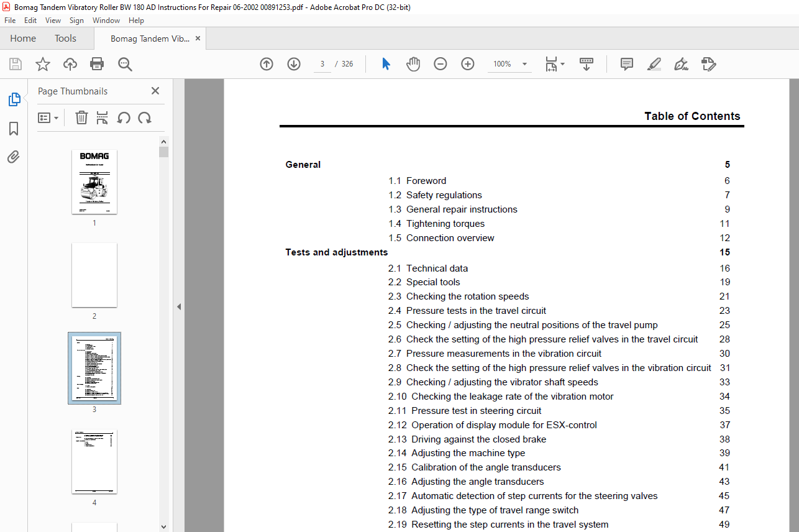799x532 pixels.
Task: Rotate pages counterclockwise
Action: pyautogui.click(x=124, y=117)
